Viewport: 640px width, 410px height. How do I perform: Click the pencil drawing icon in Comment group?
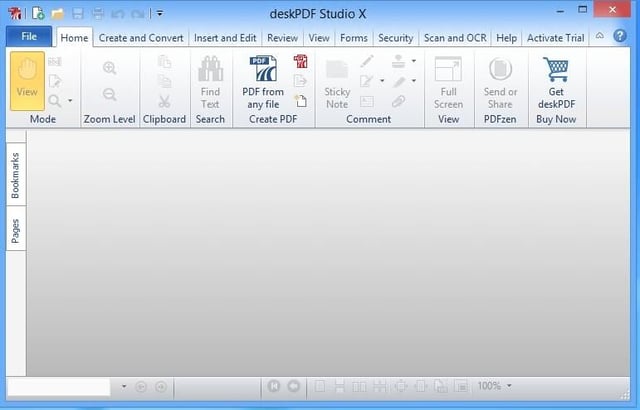coord(367,62)
